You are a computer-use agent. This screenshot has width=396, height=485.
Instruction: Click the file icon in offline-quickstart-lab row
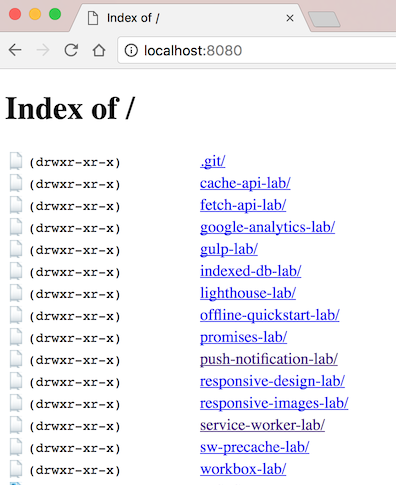coord(16,315)
